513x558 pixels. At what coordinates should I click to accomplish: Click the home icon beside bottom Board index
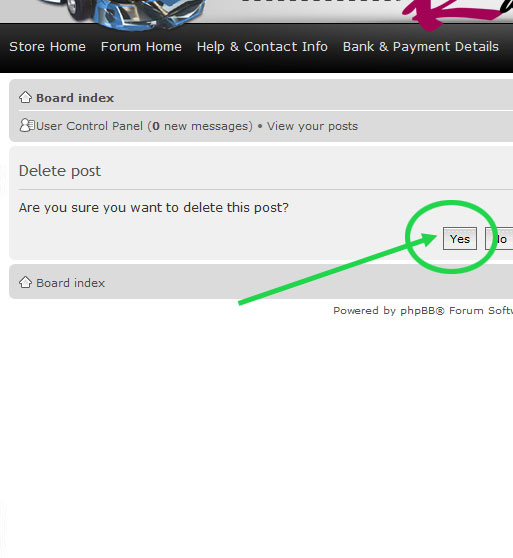pos(25,282)
